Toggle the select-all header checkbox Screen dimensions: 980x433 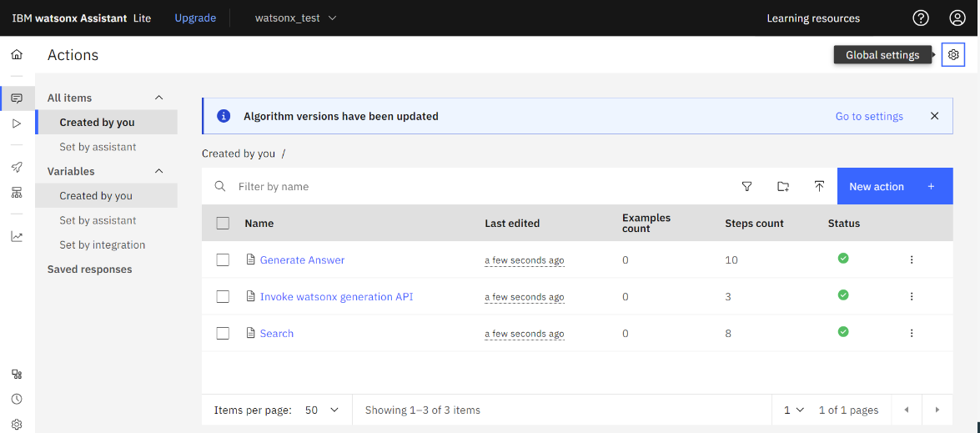(223, 224)
